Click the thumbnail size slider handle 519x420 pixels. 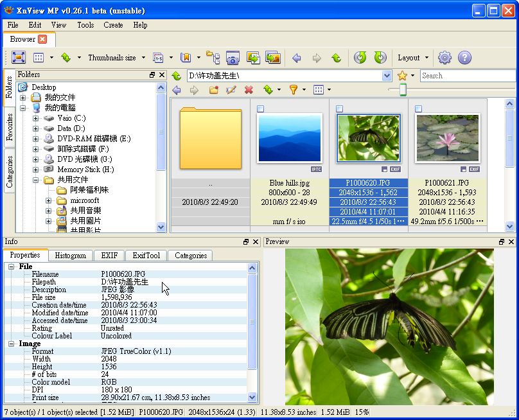coord(403,89)
